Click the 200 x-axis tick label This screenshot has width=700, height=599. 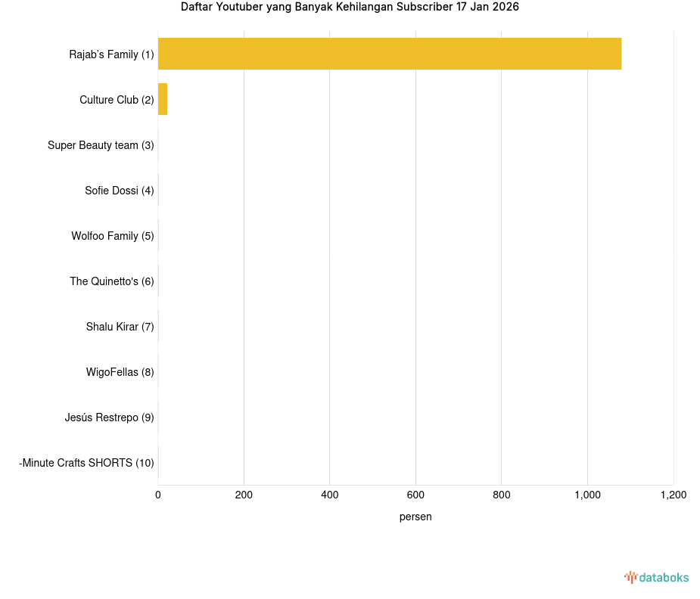pyautogui.click(x=244, y=495)
